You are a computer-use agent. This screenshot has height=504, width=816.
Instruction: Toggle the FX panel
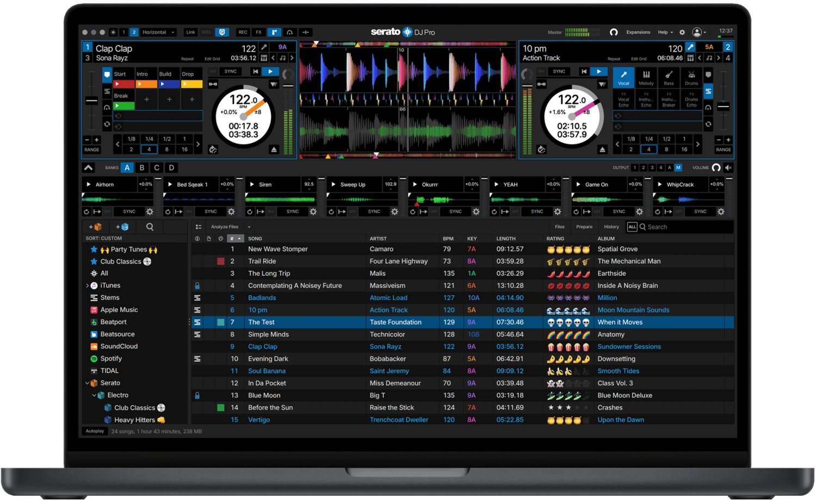click(x=258, y=33)
